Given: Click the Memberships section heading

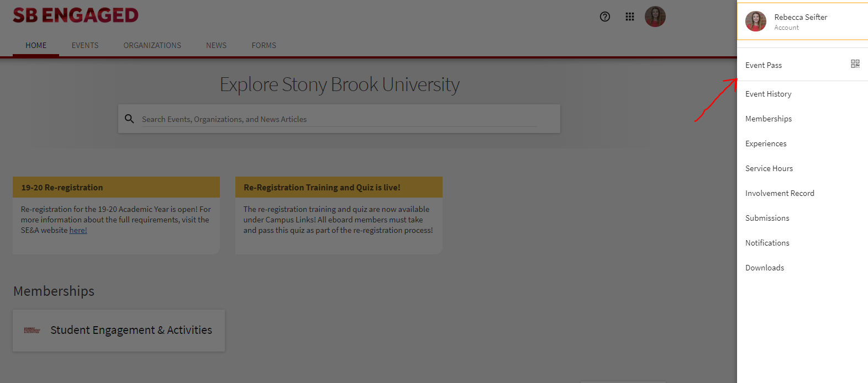Looking at the screenshot, I should [x=54, y=291].
